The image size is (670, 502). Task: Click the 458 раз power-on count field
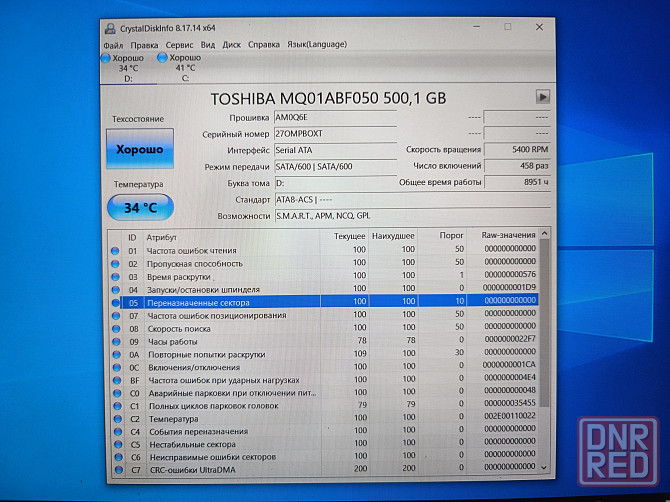(x=517, y=166)
